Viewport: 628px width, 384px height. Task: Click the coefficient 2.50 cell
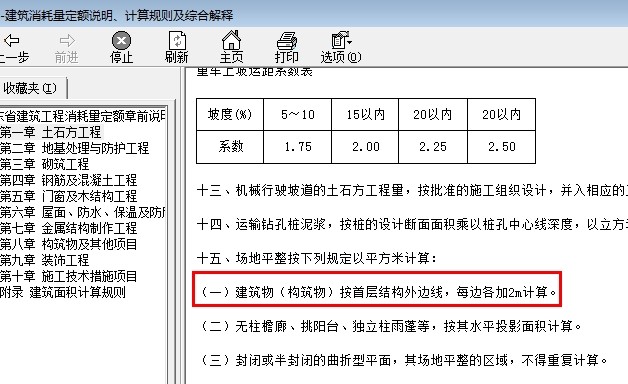point(501,147)
